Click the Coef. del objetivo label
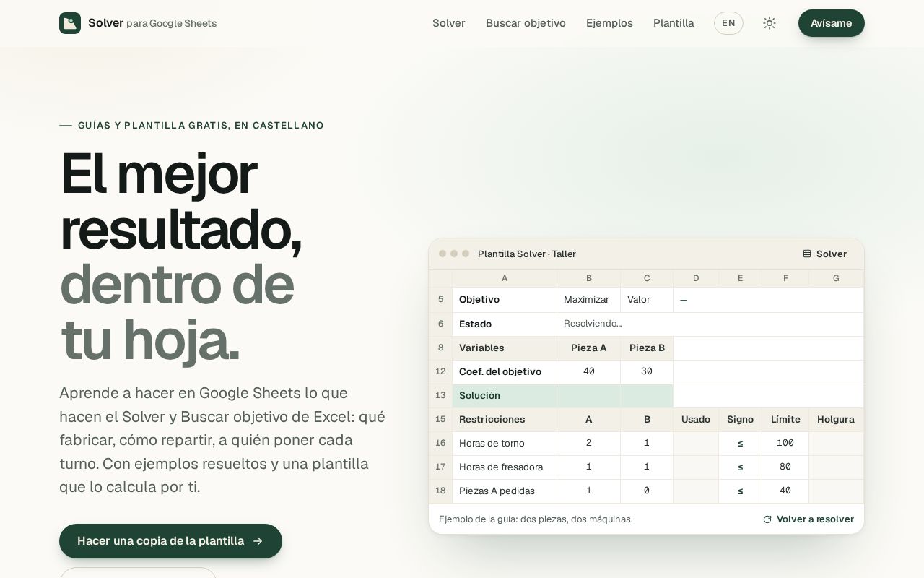Screen dimensions: 924x578 505,371
